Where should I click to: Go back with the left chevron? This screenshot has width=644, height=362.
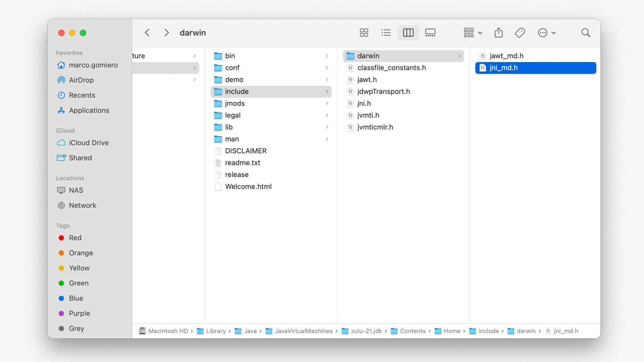[x=147, y=33]
